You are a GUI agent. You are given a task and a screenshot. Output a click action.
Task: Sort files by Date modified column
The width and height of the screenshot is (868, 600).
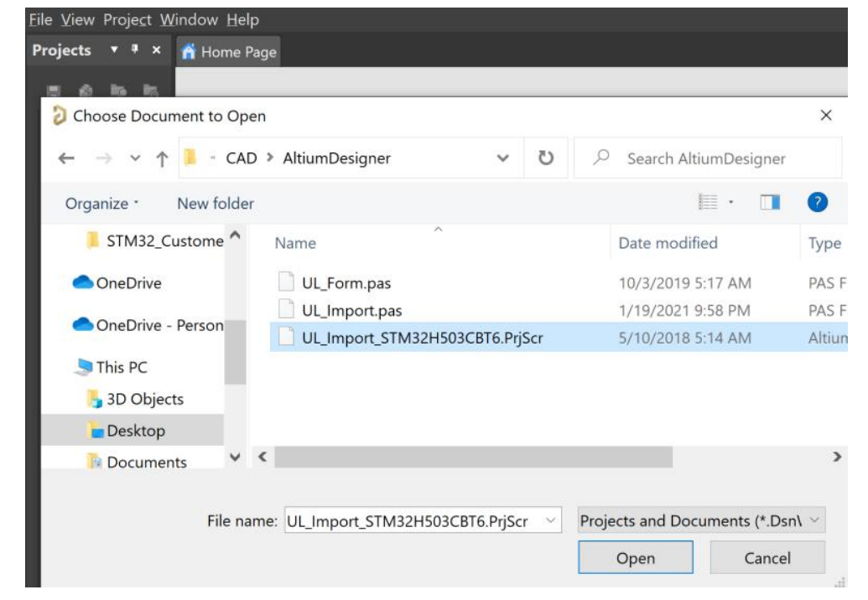click(668, 243)
